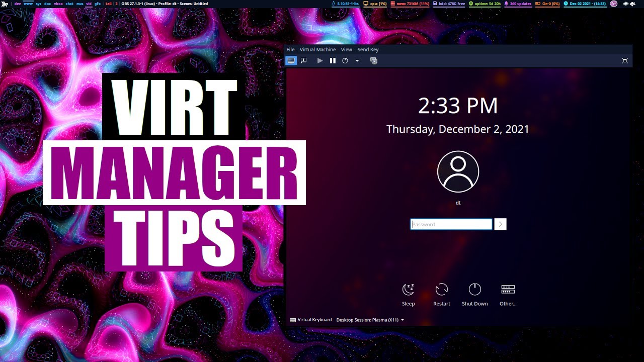Show virtual hardware details
Viewport: 644px width, 362px height.
(x=303, y=60)
